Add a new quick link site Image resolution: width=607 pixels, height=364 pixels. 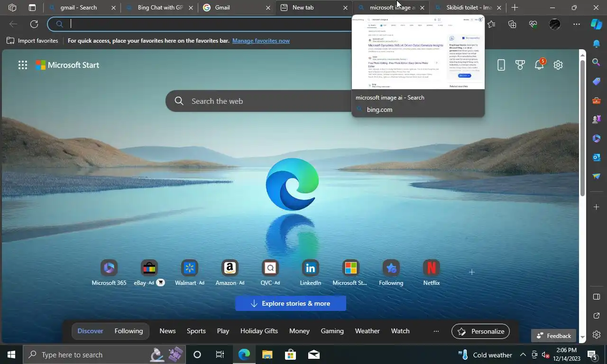(471, 272)
